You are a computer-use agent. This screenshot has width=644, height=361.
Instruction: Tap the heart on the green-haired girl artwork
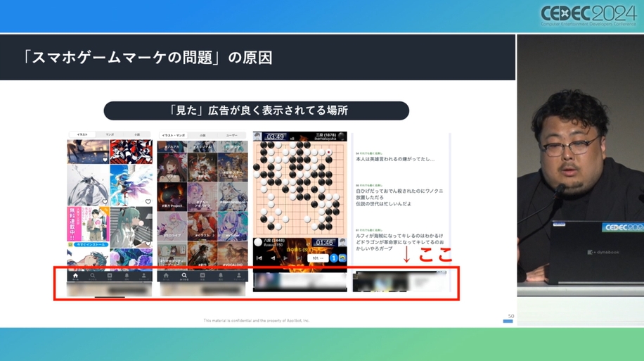point(148,243)
